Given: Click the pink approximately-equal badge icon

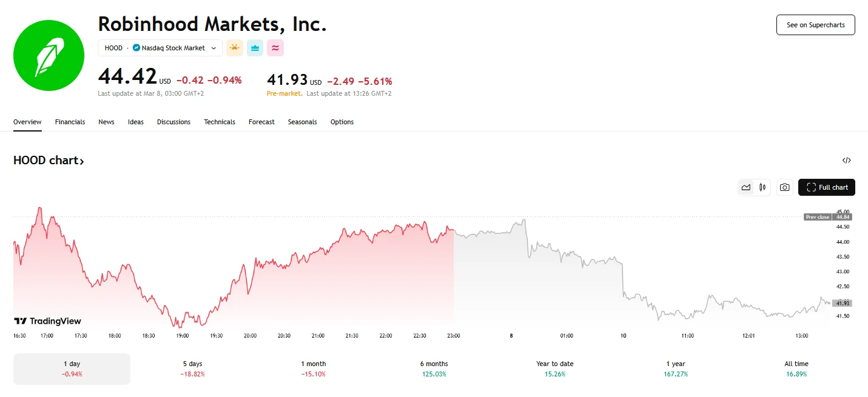Looking at the screenshot, I should coord(275,48).
